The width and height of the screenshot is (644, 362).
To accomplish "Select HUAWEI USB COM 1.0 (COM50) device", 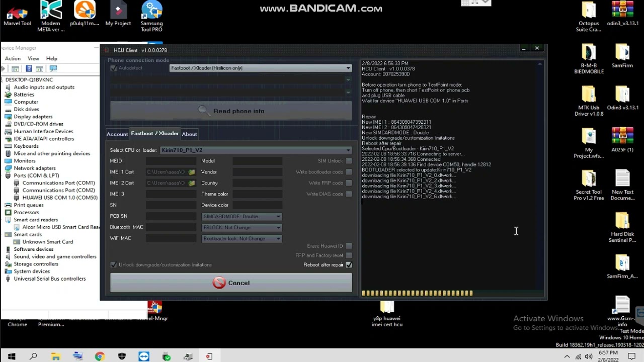I will pos(60,198).
